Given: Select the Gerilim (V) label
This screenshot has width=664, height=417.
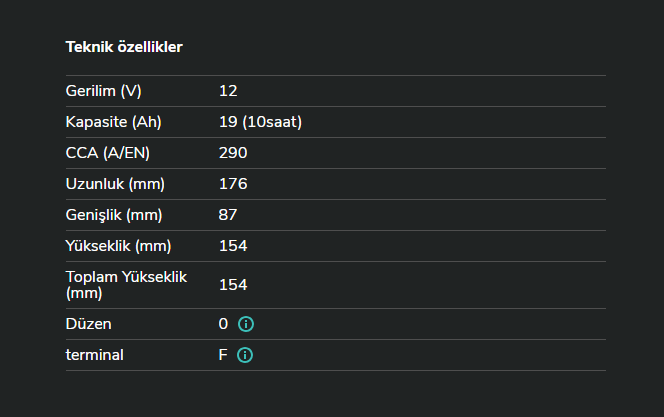Looking at the screenshot, I should [x=104, y=91].
